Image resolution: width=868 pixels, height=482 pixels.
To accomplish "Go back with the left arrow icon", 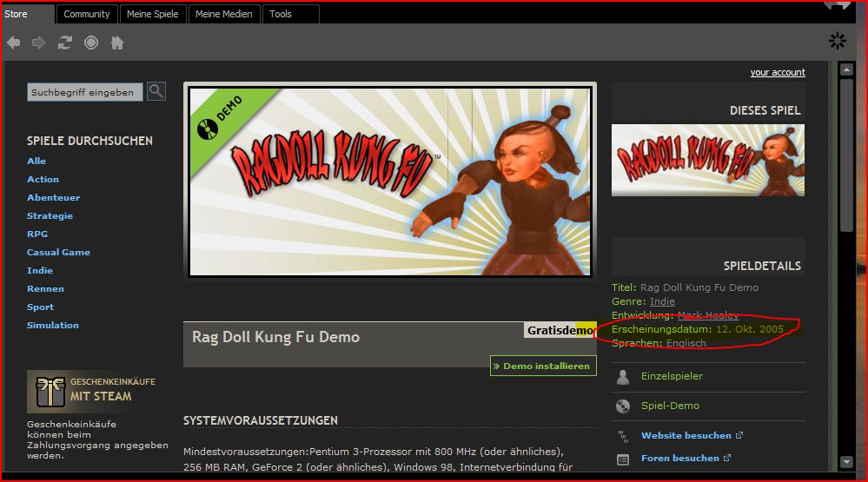I will 14,43.
